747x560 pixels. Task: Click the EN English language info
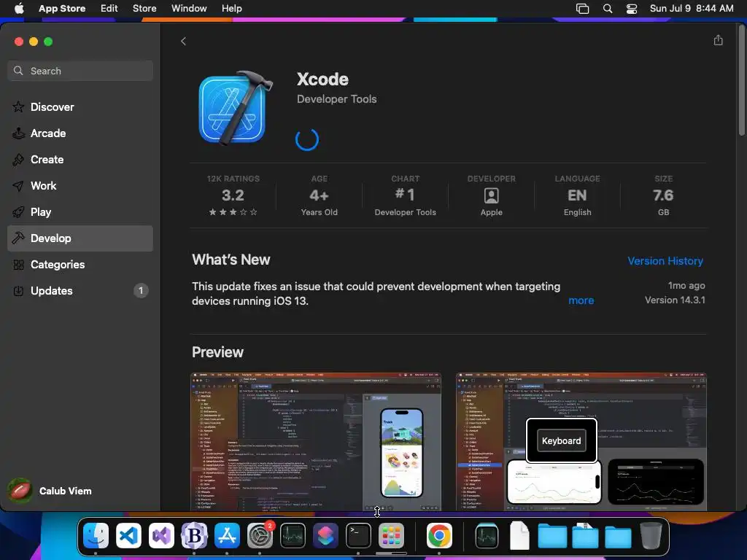pyautogui.click(x=577, y=195)
